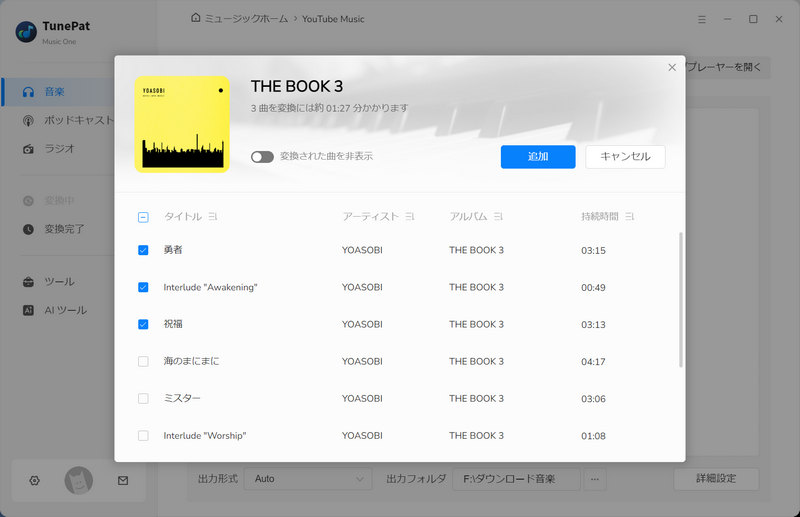Toggle 変換された曲を非表示 switch
Viewport: 800px width, 517px height.
pos(262,157)
